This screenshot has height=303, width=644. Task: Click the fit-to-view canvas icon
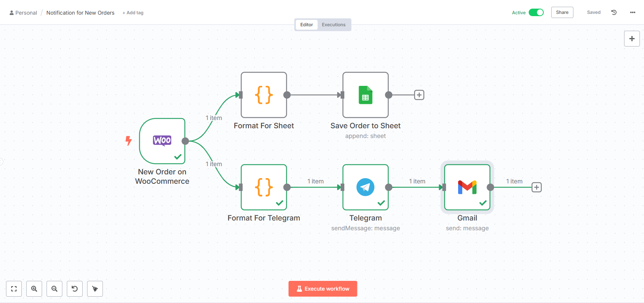click(x=14, y=289)
